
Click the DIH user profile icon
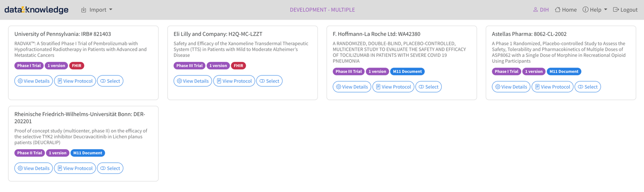(536, 10)
